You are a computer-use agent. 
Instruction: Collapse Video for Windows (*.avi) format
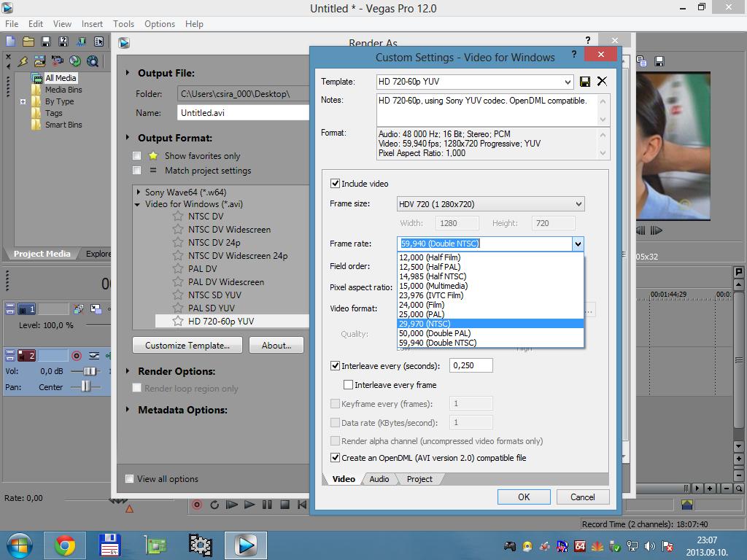point(137,204)
